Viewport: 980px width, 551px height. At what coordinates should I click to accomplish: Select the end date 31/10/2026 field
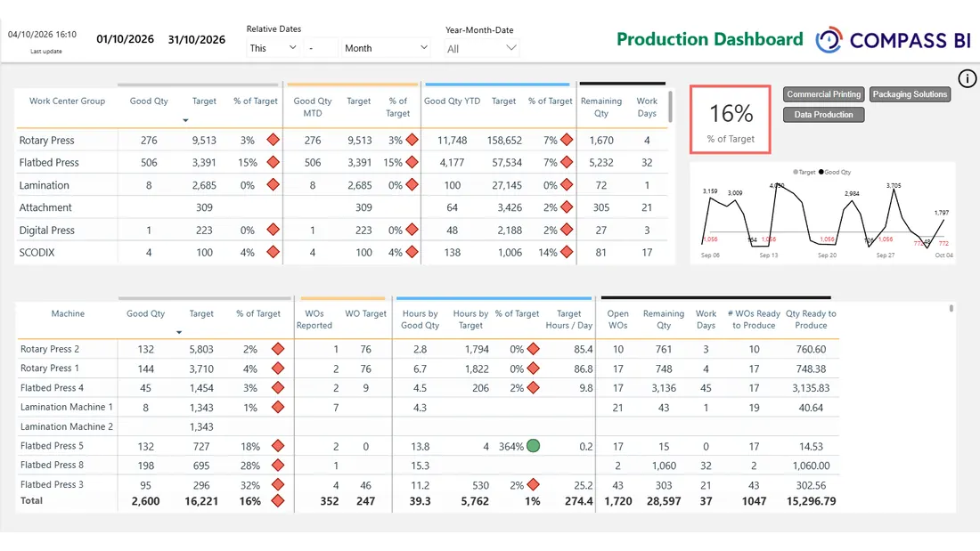197,39
